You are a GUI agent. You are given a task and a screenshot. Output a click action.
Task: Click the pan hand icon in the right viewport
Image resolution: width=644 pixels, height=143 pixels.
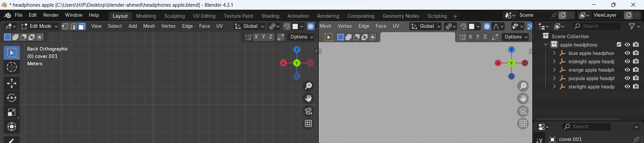click(x=523, y=98)
